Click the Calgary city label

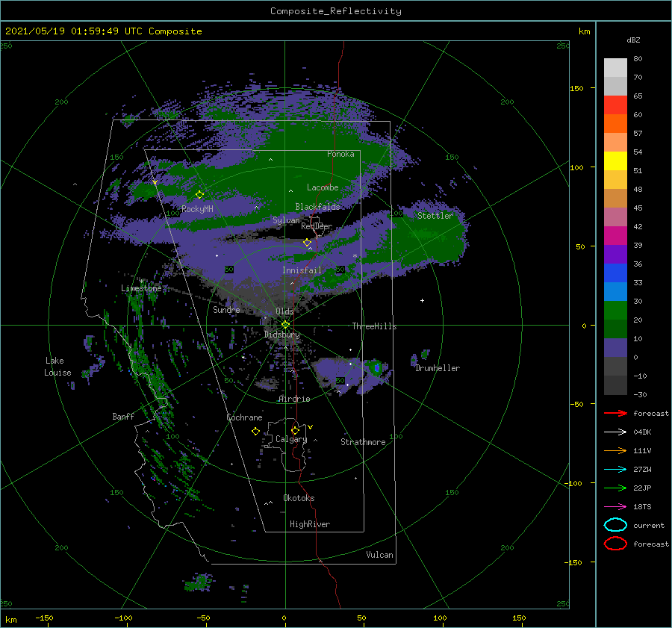pos(291,439)
